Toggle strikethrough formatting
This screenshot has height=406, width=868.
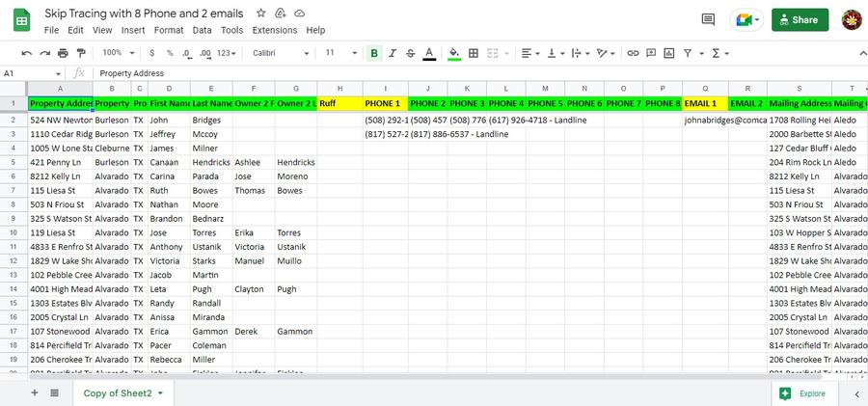[x=410, y=53]
